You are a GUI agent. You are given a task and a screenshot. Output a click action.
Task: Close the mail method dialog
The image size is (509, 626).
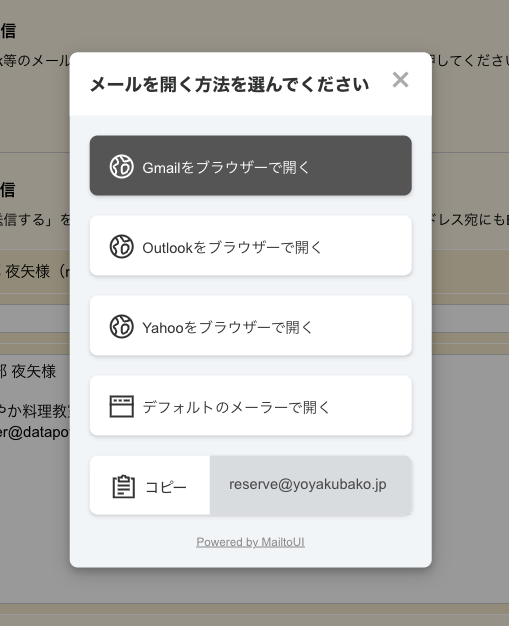pos(400,80)
